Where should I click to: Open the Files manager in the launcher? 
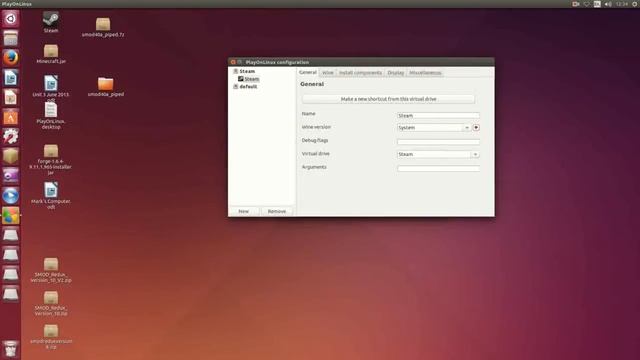(x=11, y=38)
